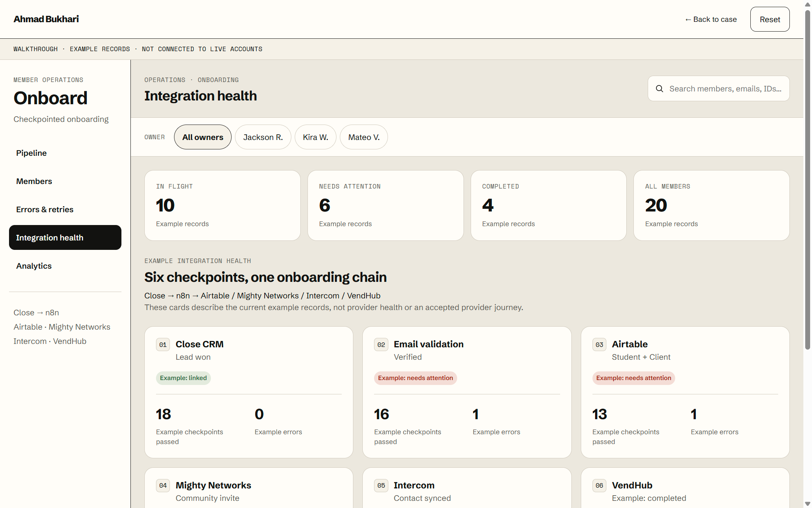Click the scrollbar down arrow

[807, 503]
